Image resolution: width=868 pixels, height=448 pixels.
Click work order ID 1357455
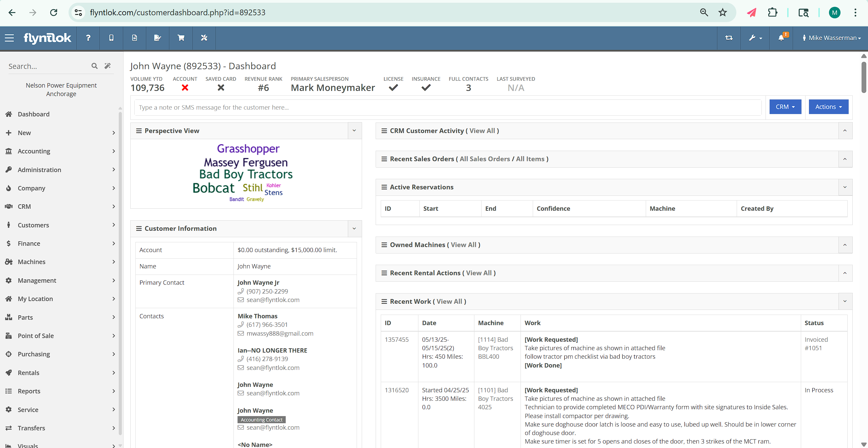pyautogui.click(x=397, y=339)
